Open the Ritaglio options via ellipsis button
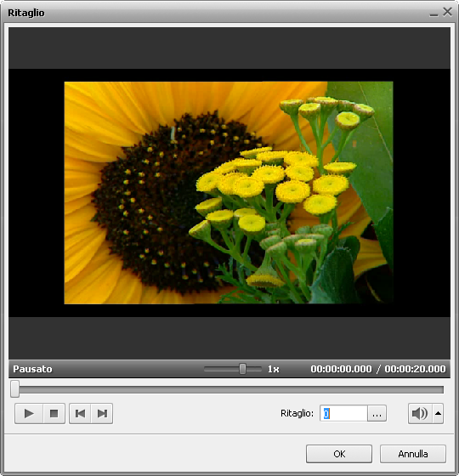459x476 pixels. (x=377, y=413)
